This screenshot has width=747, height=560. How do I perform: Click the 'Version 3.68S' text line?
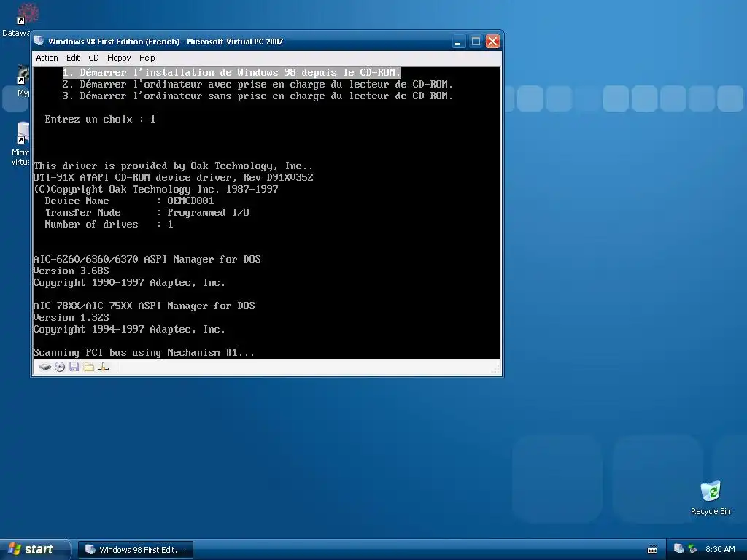(71, 271)
